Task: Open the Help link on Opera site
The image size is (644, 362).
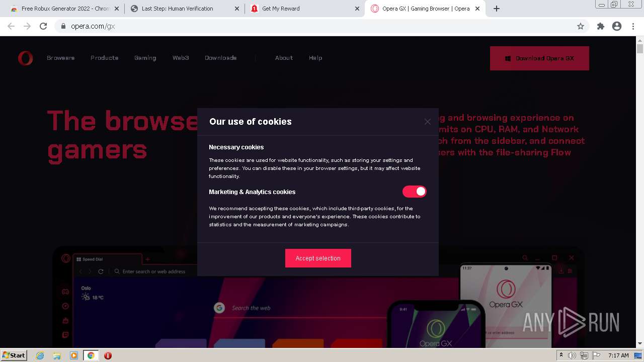Action: (x=315, y=58)
